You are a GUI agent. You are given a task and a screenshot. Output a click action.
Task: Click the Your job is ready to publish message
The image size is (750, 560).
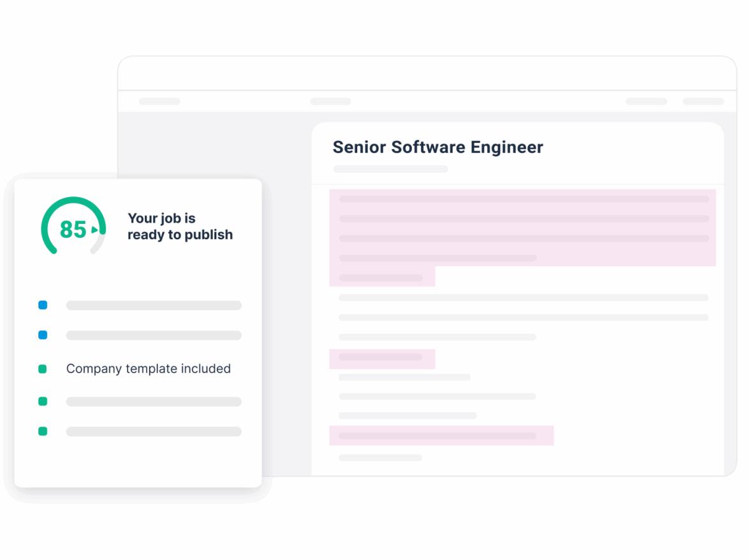tap(180, 226)
